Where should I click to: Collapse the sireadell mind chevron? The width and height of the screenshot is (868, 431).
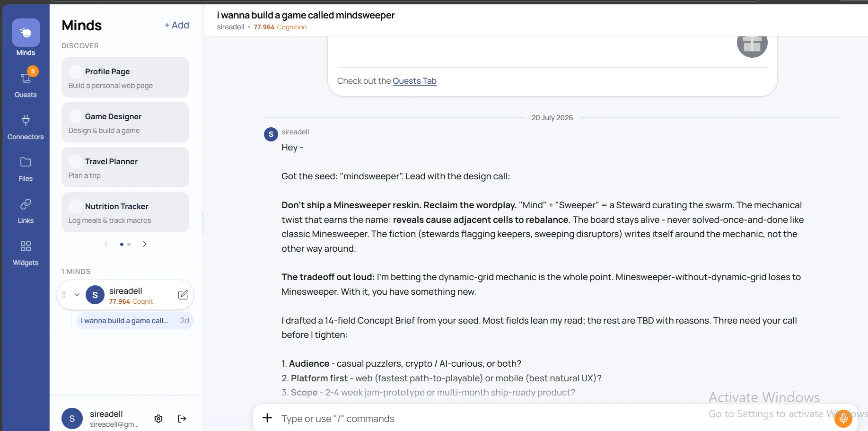[x=77, y=295]
